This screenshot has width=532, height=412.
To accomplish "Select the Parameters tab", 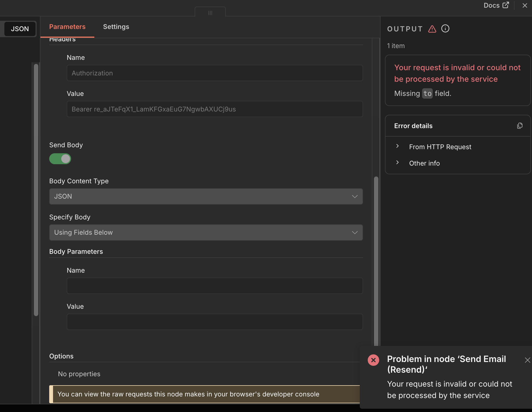I will [x=67, y=27].
